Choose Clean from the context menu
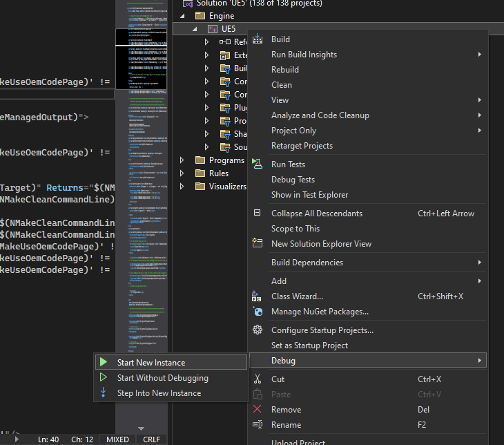The width and height of the screenshot is (504, 445). pyautogui.click(x=368, y=84)
